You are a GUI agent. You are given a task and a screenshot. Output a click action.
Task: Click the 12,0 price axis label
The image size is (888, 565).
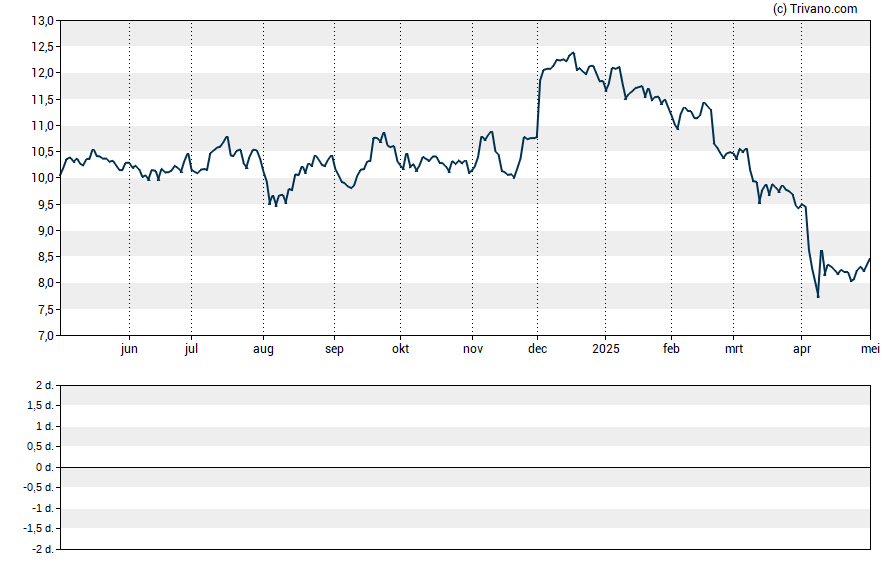pyautogui.click(x=42, y=73)
